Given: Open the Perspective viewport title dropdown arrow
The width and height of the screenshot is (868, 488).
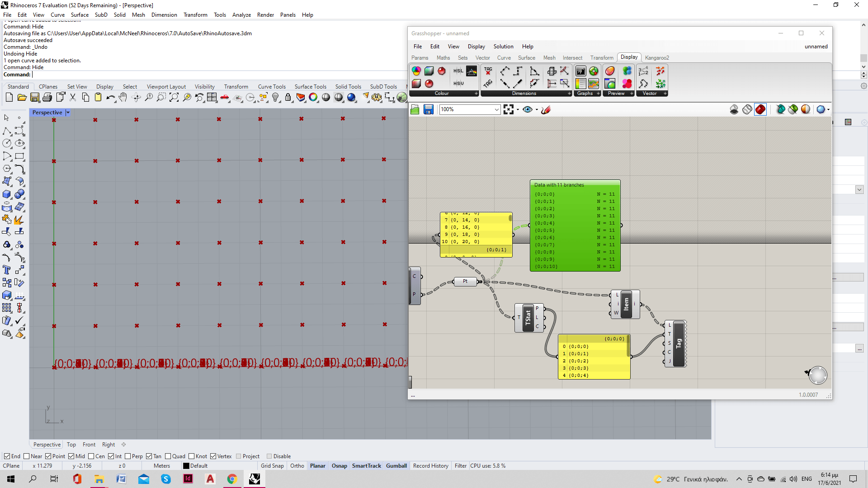Looking at the screenshot, I should click(x=68, y=113).
